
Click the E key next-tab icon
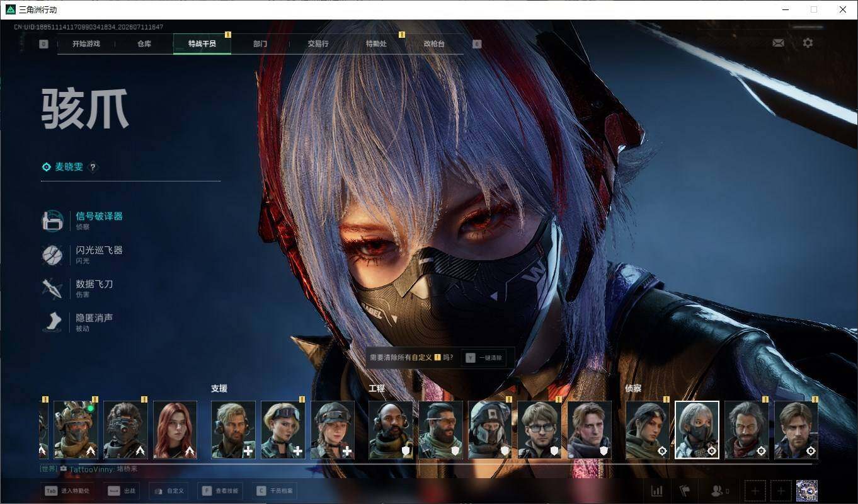coord(477,44)
